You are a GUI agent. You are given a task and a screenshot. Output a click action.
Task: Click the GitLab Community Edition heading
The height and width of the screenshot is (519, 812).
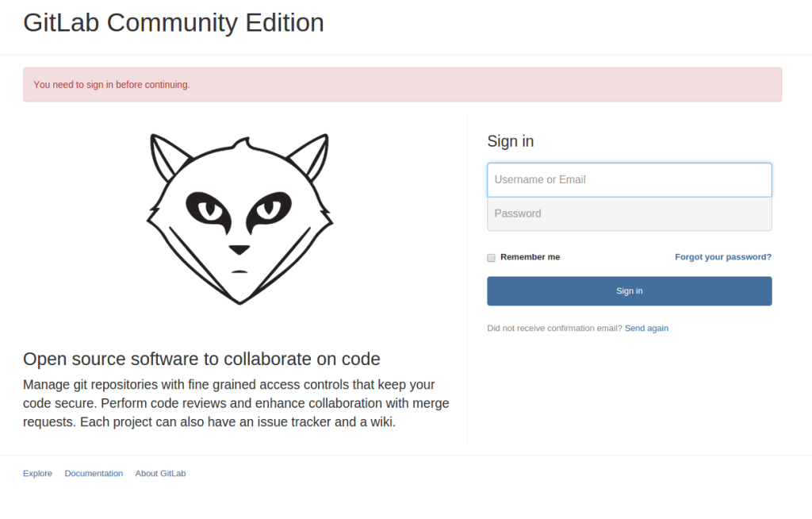click(174, 22)
